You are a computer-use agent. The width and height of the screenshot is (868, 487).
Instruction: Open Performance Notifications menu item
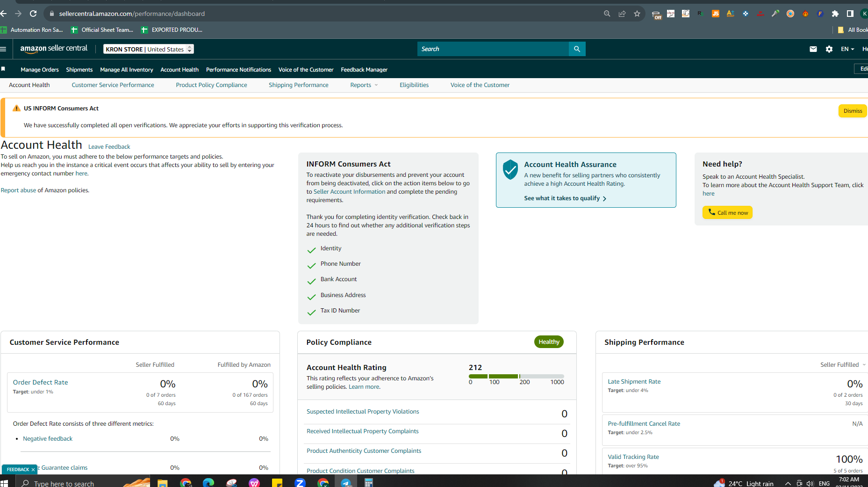tap(238, 70)
